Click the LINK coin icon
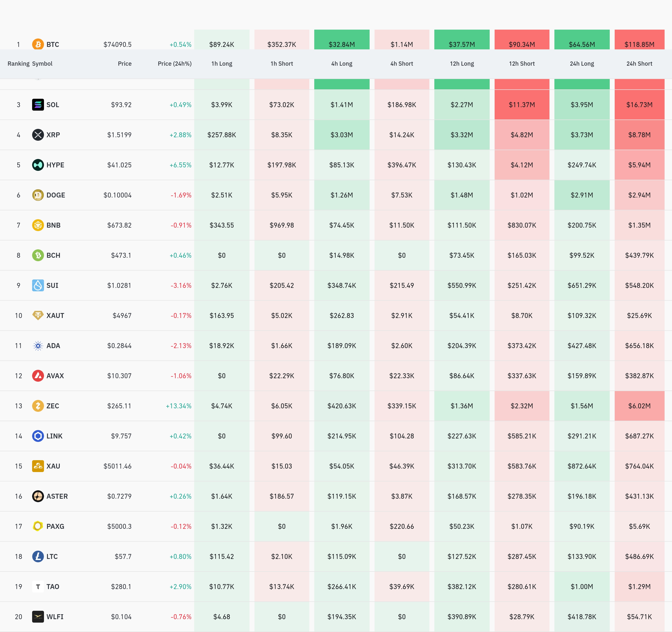The width and height of the screenshot is (672, 632). [x=38, y=436]
